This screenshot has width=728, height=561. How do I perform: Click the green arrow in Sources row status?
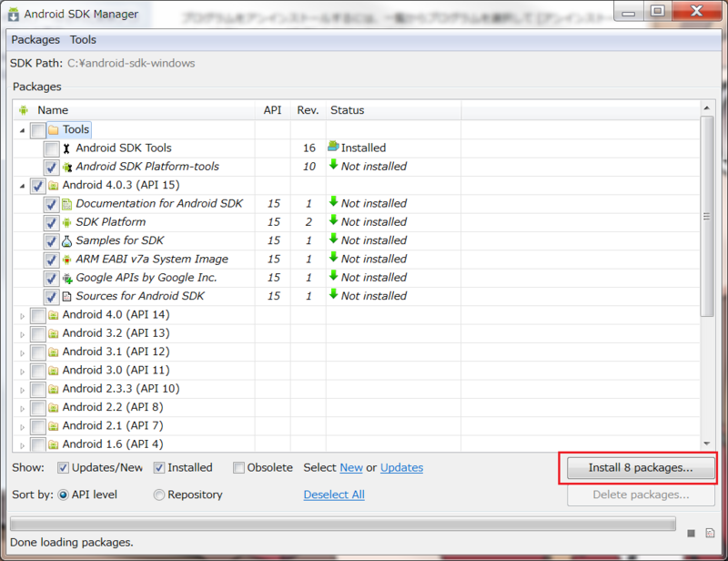tap(333, 294)
